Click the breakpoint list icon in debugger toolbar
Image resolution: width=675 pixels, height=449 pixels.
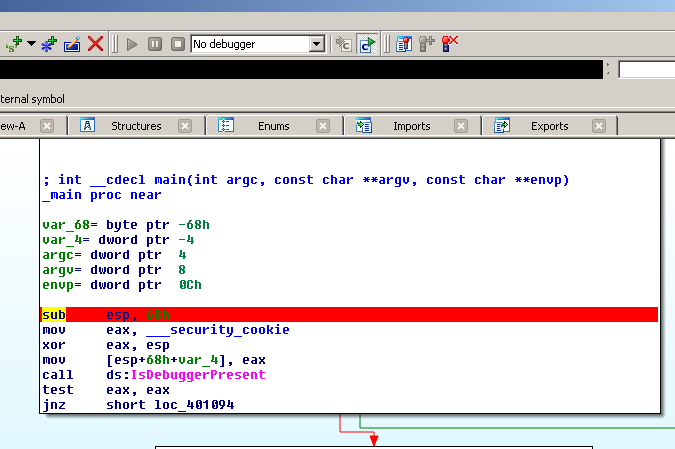[404, 44]
